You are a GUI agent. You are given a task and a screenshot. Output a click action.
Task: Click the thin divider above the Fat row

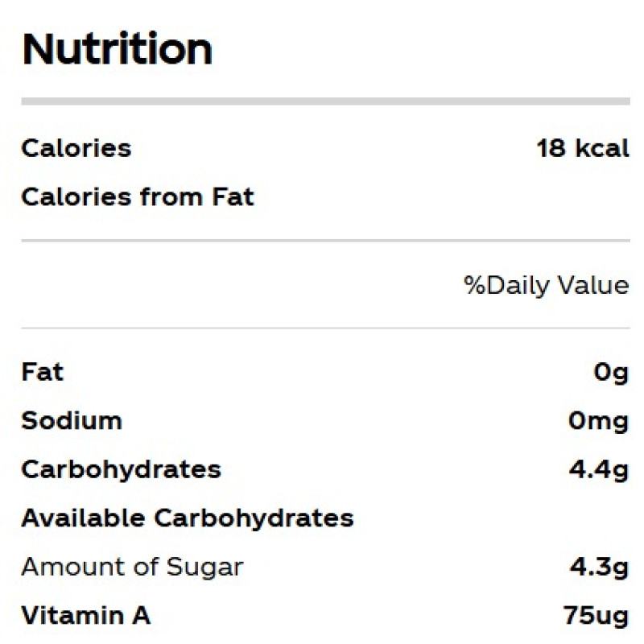[325, 328]
